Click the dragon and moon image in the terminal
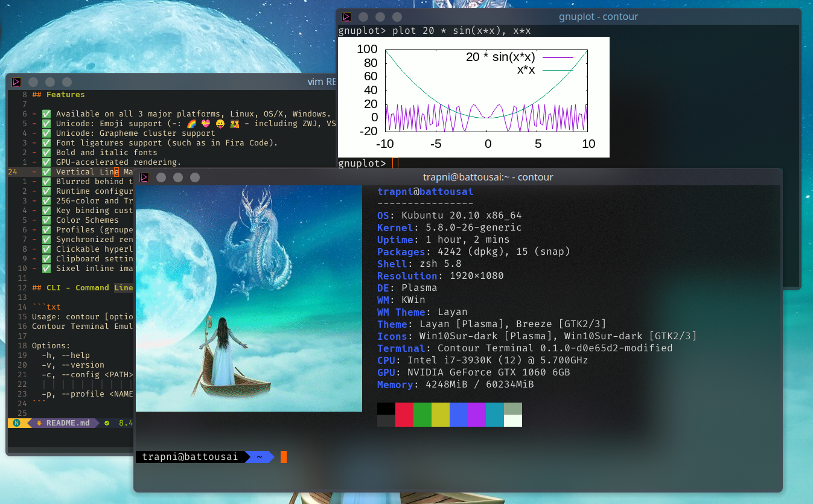 click(x=249, y=299)
